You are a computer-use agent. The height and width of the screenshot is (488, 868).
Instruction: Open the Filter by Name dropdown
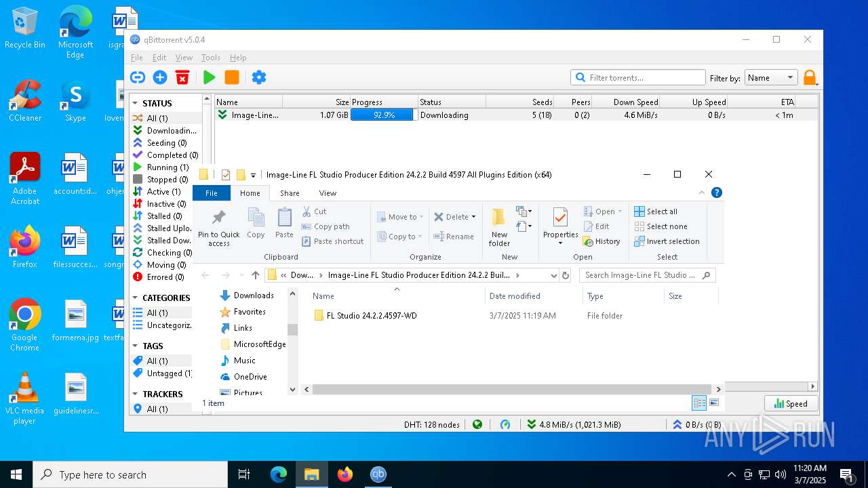tap(770, 78)
